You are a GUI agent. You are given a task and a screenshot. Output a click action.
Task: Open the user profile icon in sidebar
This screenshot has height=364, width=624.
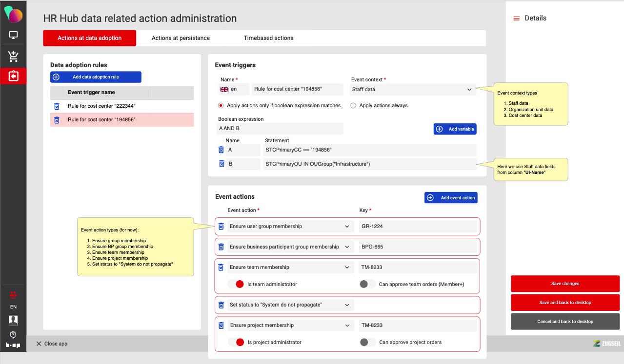pos(13,320)
